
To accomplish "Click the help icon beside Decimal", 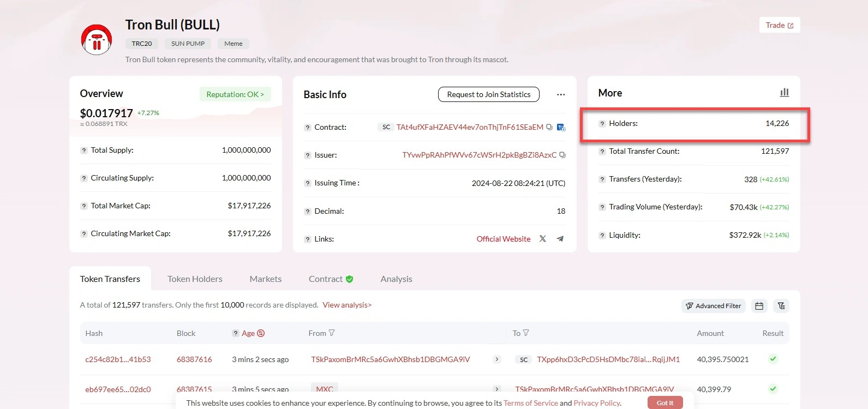I will (x=308, y=212).
